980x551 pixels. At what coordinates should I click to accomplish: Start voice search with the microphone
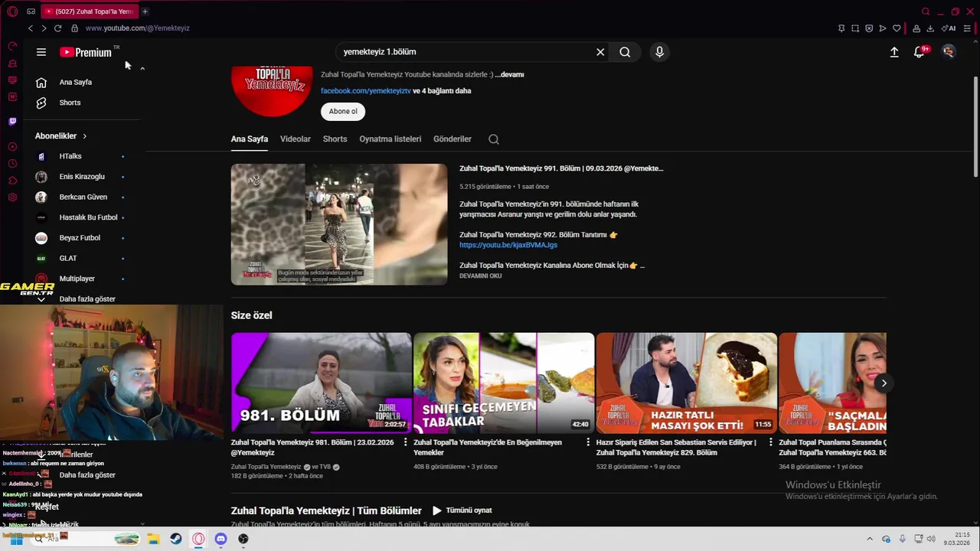tap(659, 52)
